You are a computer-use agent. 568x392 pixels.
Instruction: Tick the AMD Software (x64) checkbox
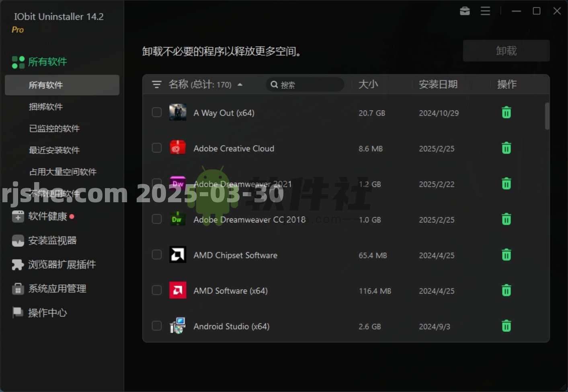click(x=157, y=290)
